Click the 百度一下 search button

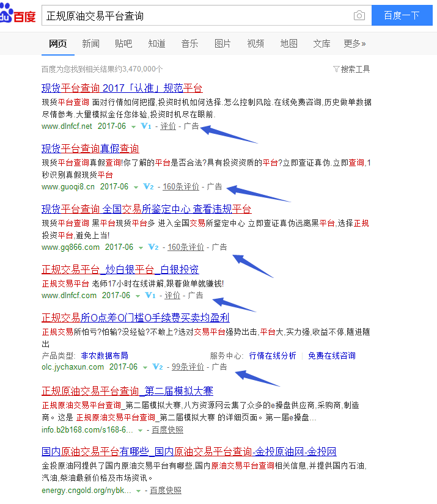[x=402, y=15]
